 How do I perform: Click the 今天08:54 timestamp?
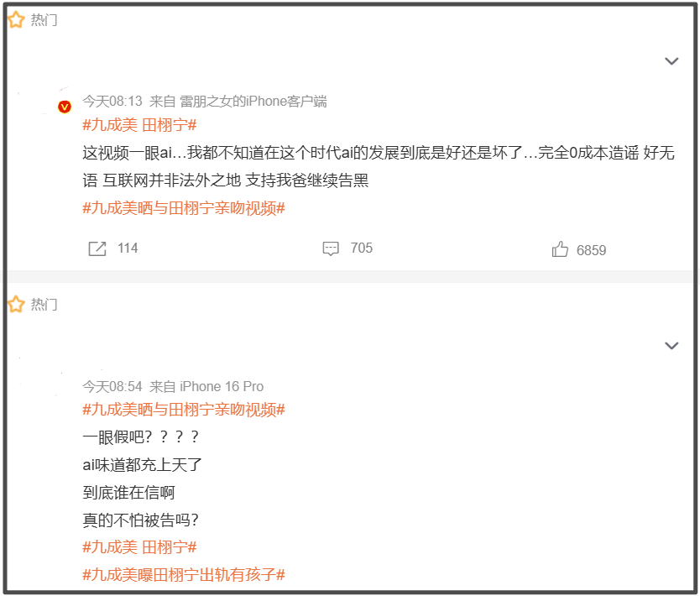112,386
